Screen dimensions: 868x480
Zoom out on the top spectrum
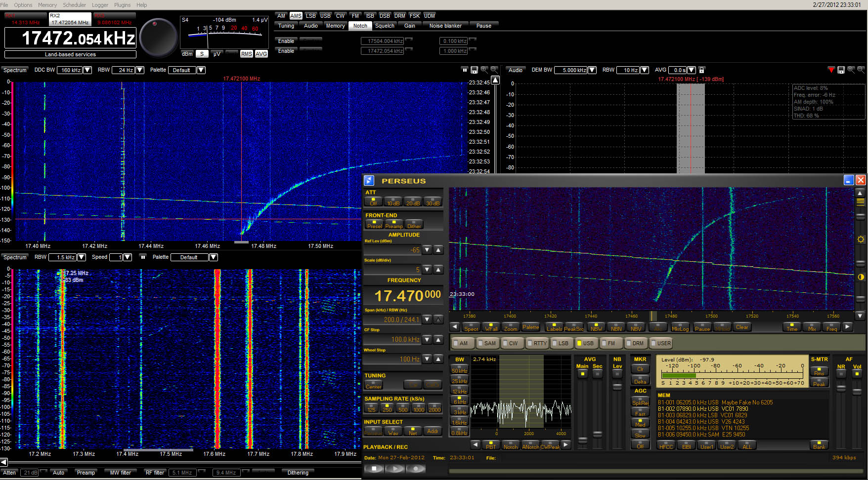pos(494,70)
